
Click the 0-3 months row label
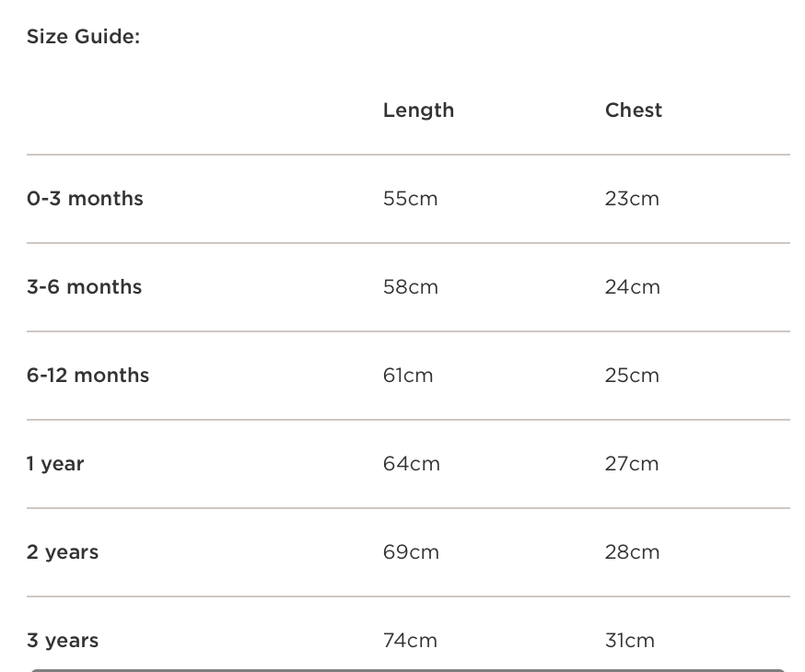click(85, 199)
